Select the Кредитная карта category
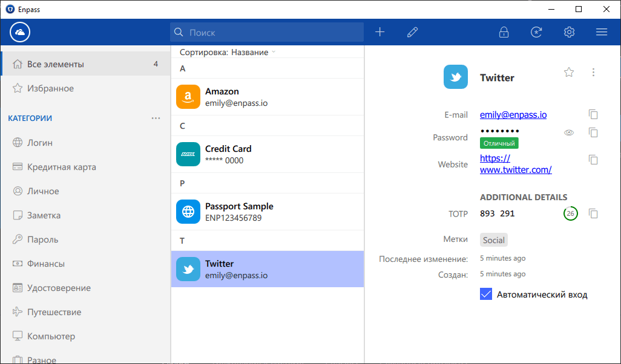This screenshot has width=621, height=364. (x=85, y=167)
